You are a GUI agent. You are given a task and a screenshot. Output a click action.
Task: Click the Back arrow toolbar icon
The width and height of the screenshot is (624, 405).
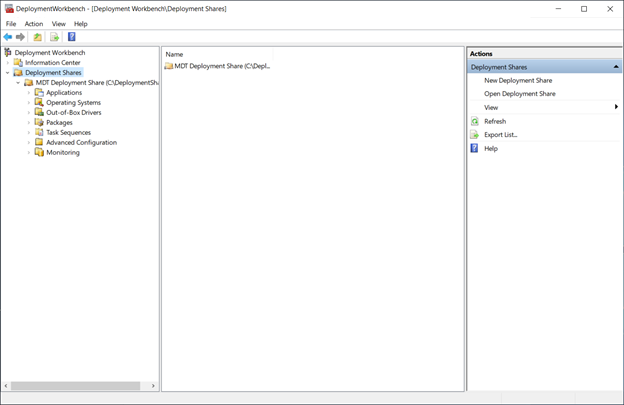[8, 37]
